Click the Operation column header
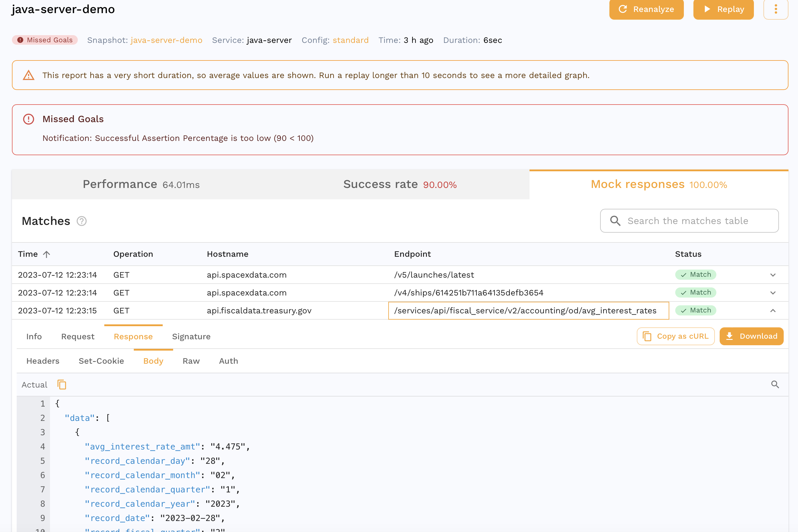 point(133,254)
